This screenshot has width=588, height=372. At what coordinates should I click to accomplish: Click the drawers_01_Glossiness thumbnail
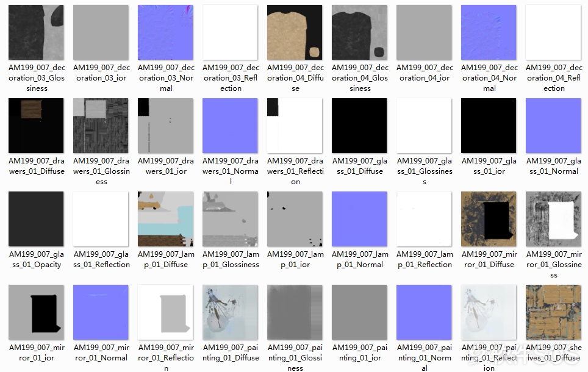101,126
